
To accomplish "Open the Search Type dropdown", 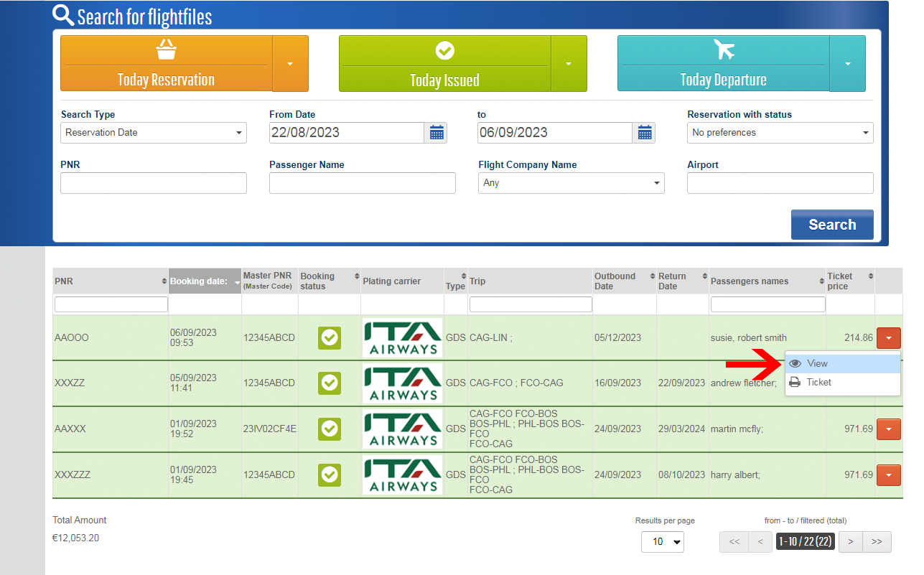I will 153,133.
